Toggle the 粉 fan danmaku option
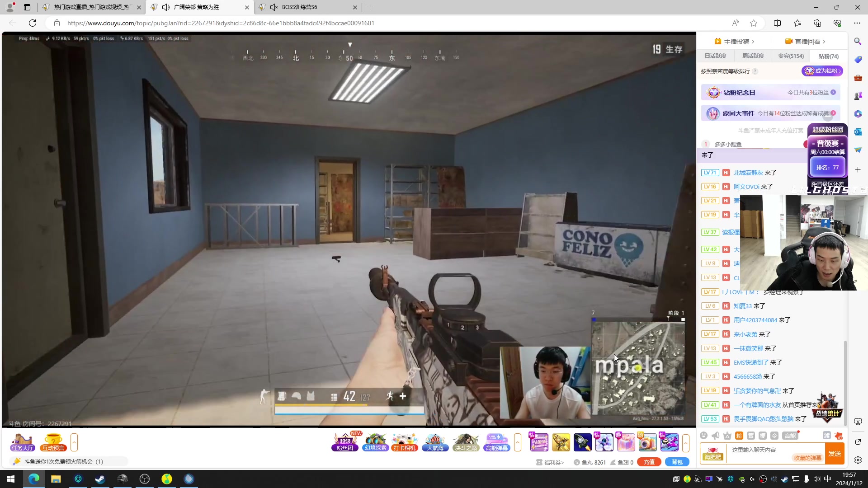The width and height of the screenshot is (868, 488). 739,436
